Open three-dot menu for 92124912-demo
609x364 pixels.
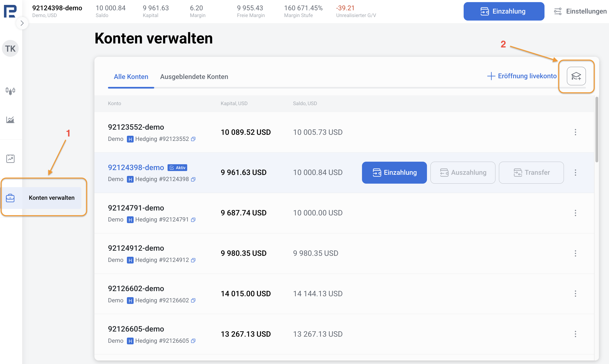click(575, 253)
